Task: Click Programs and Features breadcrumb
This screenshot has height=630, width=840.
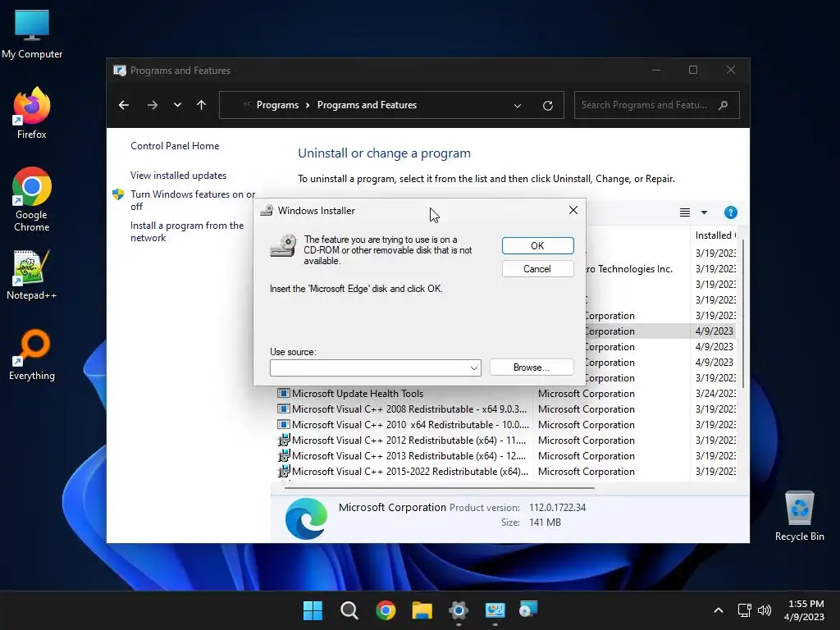Action: pos(367,105)
